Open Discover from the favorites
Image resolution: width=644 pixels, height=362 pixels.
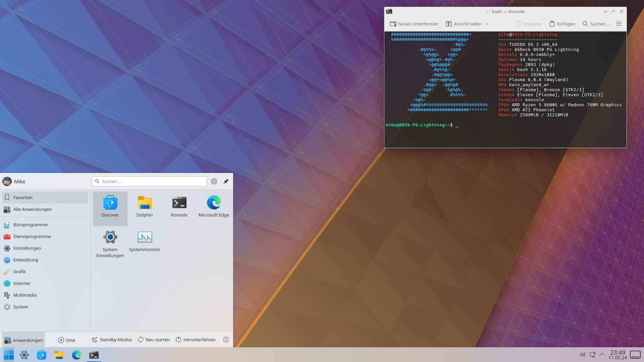tap(110, 206)
